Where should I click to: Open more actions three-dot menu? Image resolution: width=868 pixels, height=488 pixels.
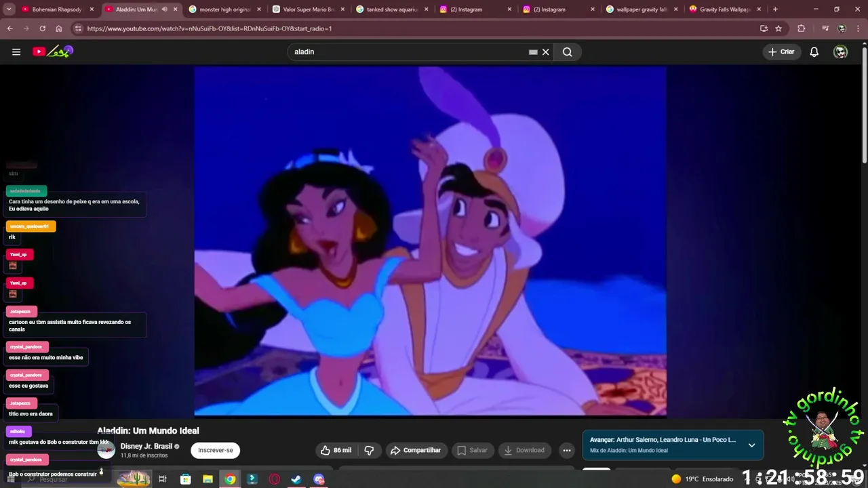[x=567, y=450]
